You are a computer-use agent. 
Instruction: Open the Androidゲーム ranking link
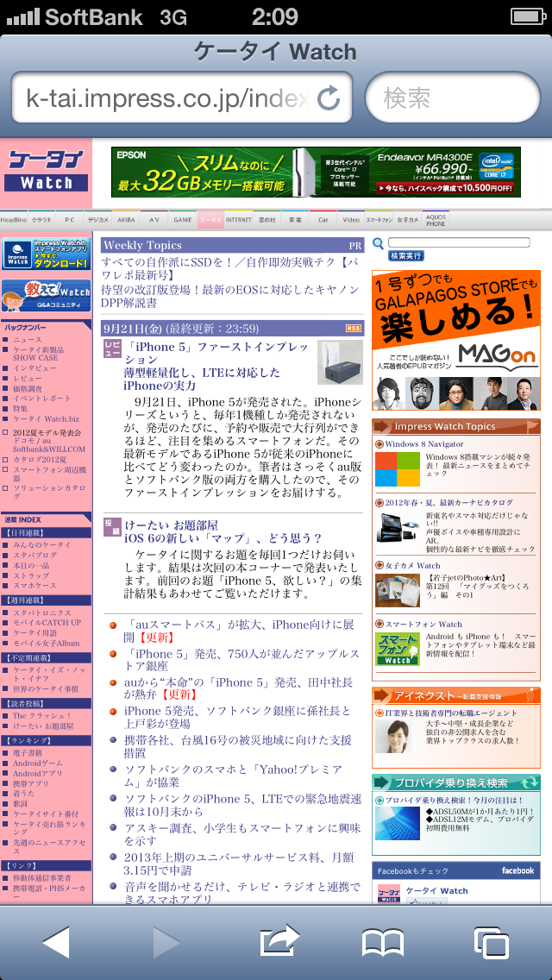(x=37, y=763)
